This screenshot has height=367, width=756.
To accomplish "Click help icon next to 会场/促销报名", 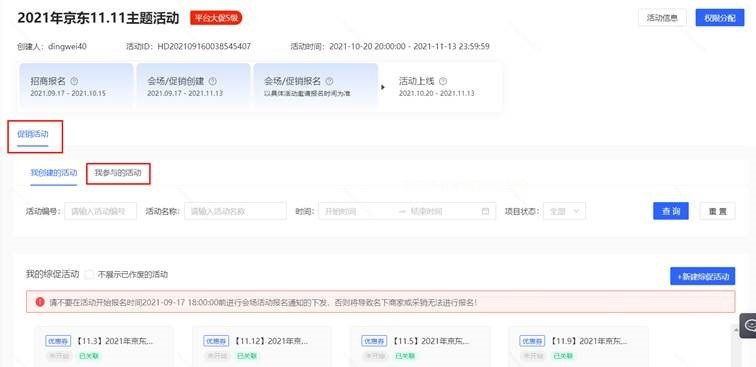I will 329,81.
